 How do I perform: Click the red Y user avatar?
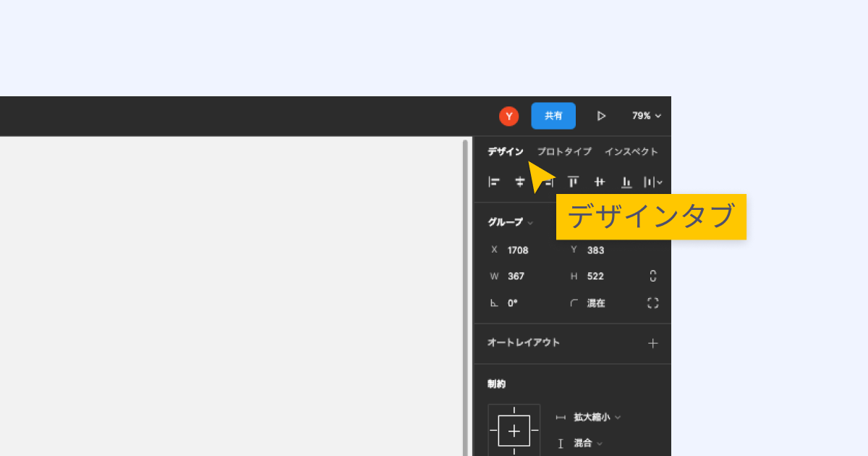pyautogui.click(x=509, y=116)
